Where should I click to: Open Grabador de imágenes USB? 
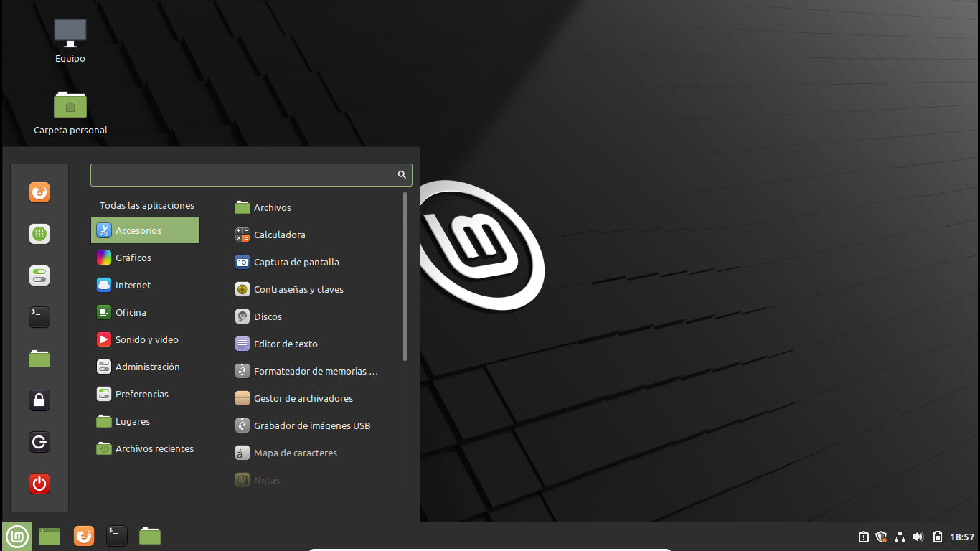point(316,425)
